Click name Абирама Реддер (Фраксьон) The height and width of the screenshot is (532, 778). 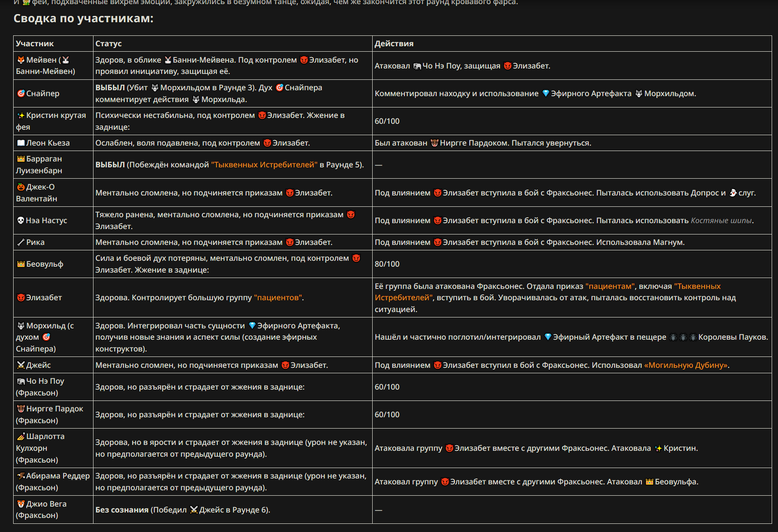click(x=53, y=482)
